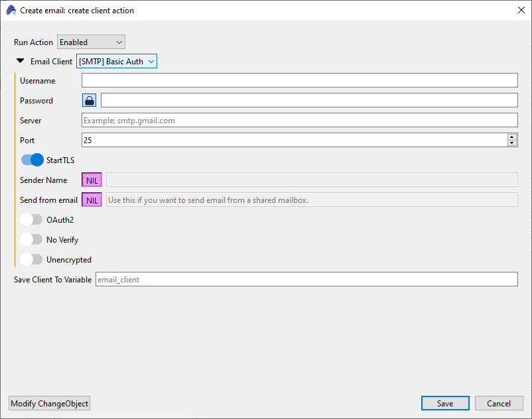Decrease the Port value with down arrow
532x419 pixels.
click(x=511, y=143)
